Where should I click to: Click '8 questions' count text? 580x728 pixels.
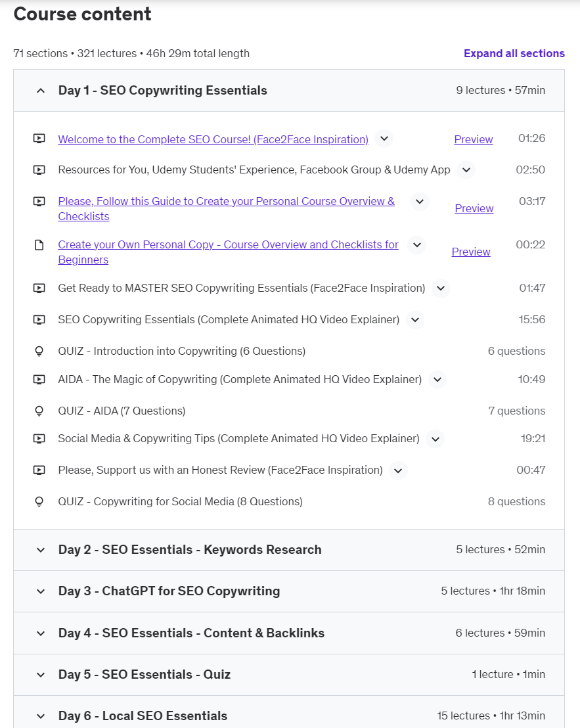click(x=516, y=501)
